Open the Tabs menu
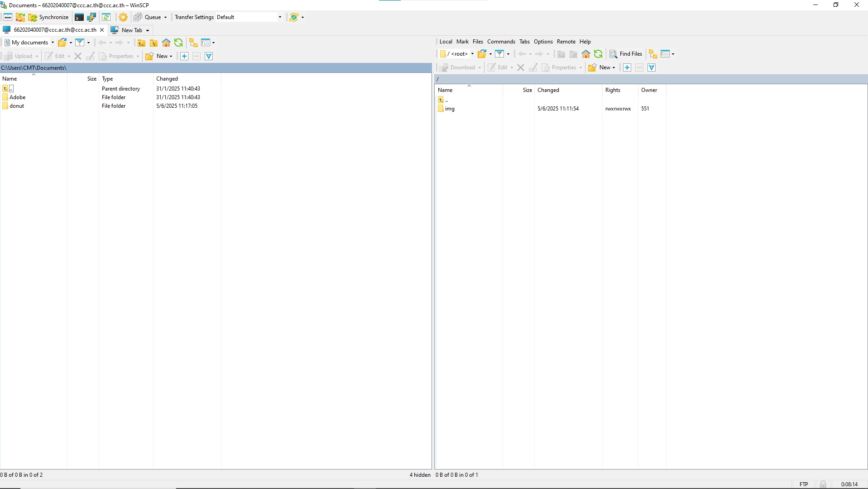The height and width of the screenshot is (489, 868). pyautogui.click(x=524, y=42)
